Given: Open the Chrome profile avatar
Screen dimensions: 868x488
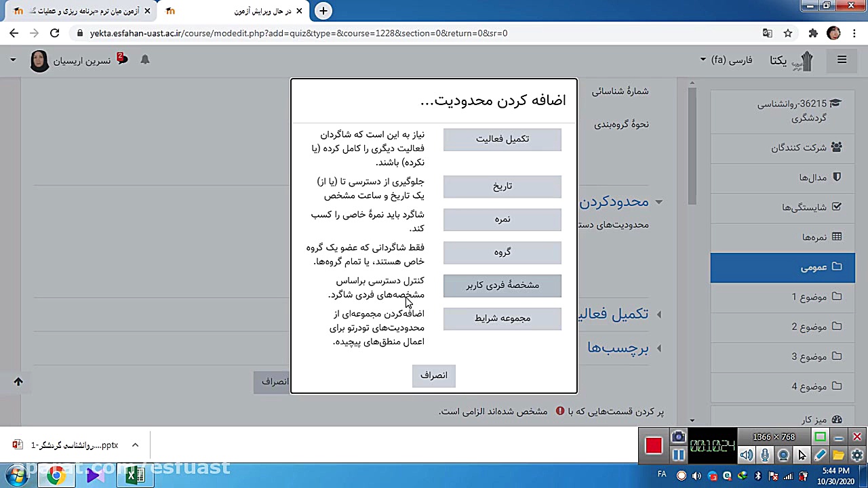Looking at the screenshot, I should pos(833,33).
